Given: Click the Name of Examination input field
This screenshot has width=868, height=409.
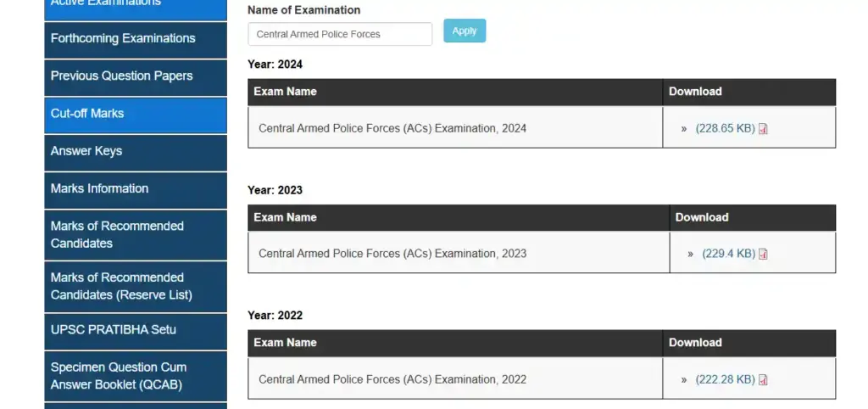Looking at the screenshot, I should point(340,34).
